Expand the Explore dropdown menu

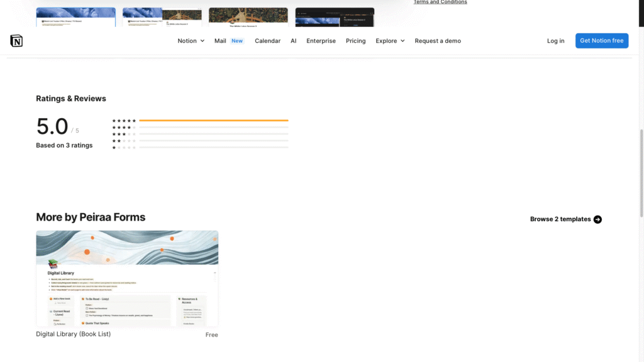coord(390,41)
